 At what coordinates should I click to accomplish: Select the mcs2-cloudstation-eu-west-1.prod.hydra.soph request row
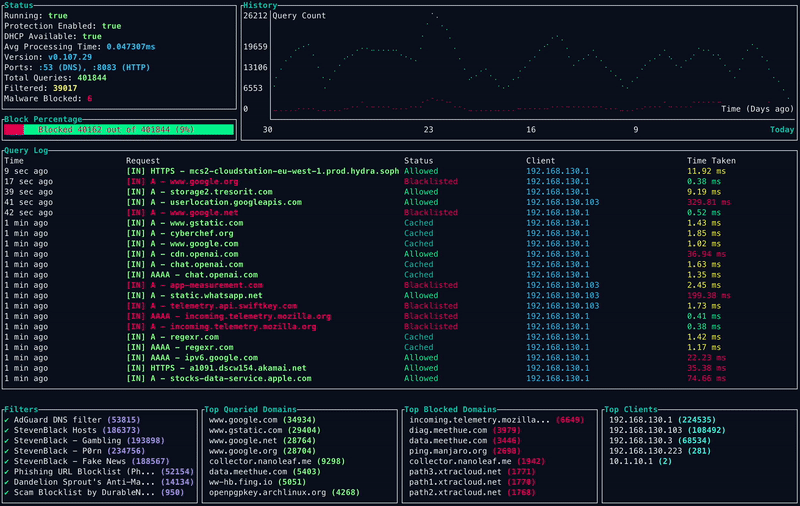click(400, 171)
